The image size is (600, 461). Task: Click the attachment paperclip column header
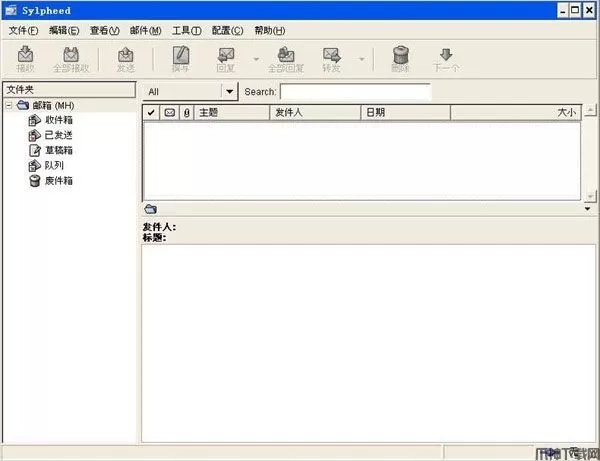[x=187, y=112]
